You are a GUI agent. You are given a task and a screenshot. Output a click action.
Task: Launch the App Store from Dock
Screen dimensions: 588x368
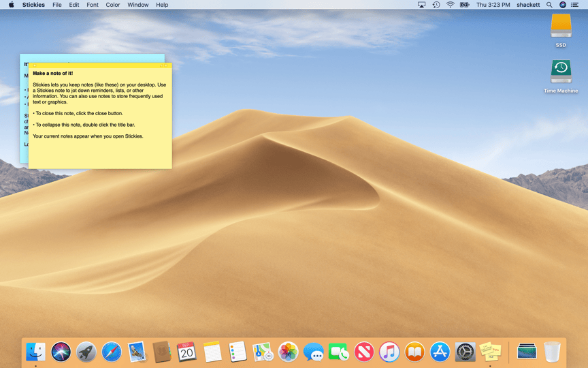coord(440,352)
